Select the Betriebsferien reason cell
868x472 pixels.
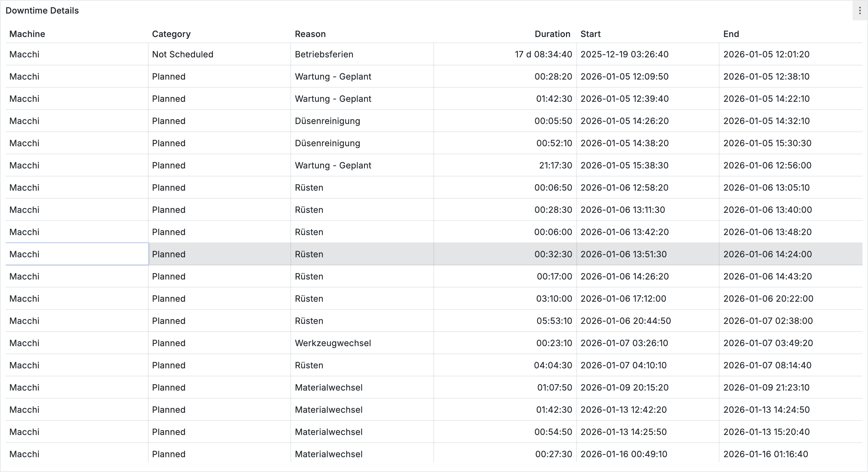click(324, 54)
